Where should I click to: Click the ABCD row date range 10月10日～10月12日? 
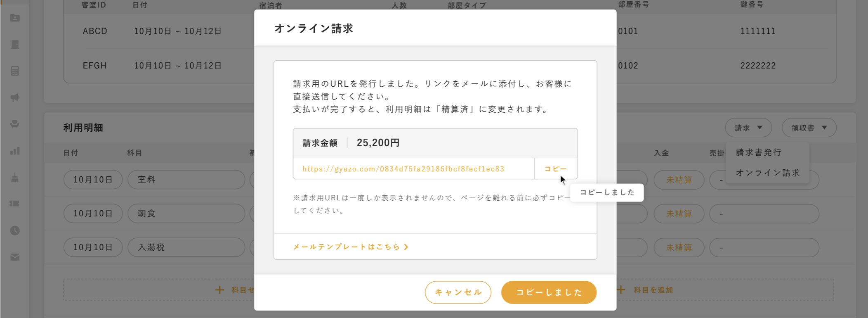178,31
